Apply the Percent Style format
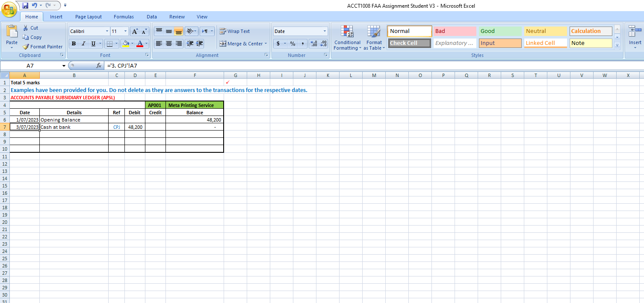This screenshot has width=644, height=303. [293, 44]
